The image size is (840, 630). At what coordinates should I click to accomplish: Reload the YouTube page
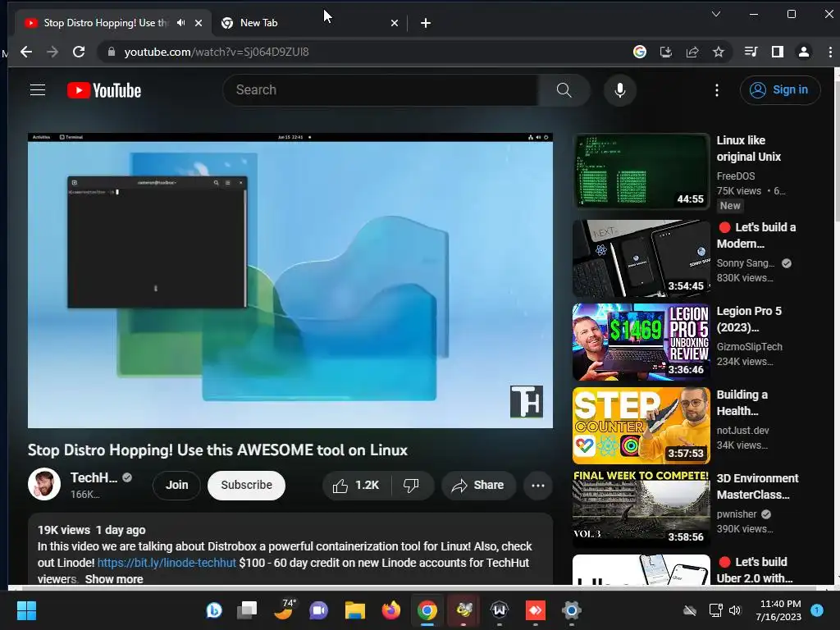click(79, 52)
